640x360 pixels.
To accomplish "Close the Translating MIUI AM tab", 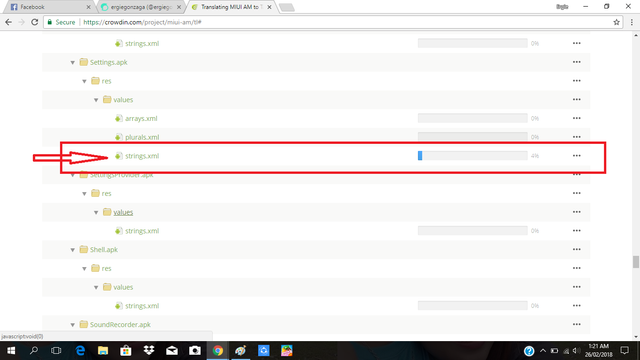I will (269, 7).
